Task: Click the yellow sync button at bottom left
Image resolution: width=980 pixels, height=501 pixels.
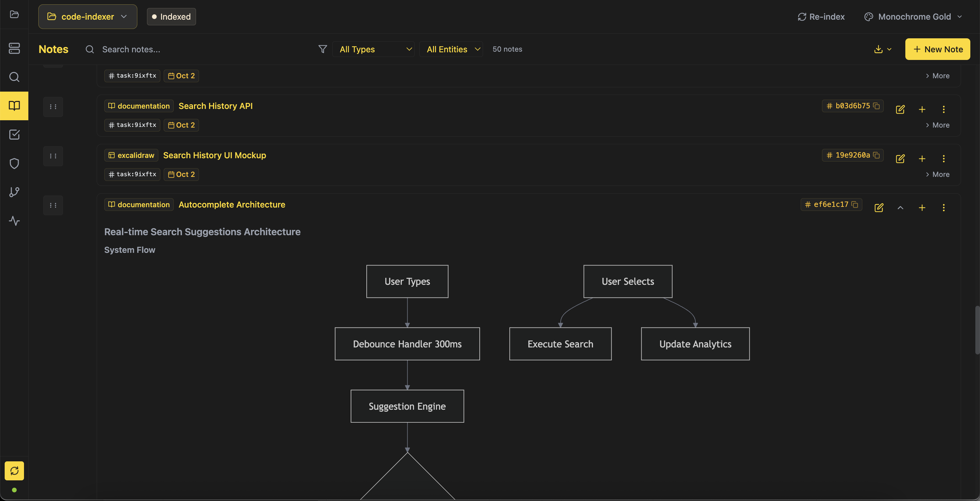Action: (14, 471)
